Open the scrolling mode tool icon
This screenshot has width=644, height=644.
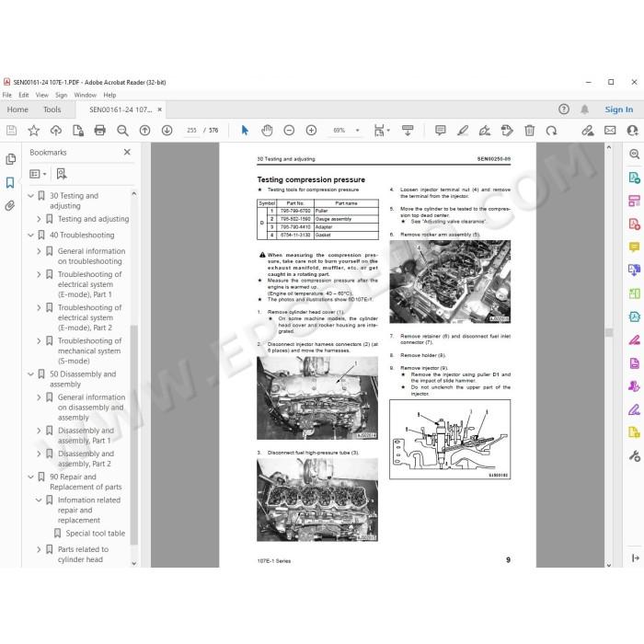pyautogui.click(x=408, y=131)
